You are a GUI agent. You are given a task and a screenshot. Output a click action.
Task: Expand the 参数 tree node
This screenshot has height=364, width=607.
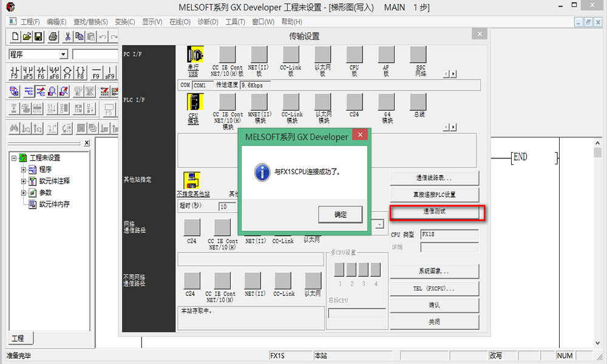pyautogui.click(x=24, y=192)
